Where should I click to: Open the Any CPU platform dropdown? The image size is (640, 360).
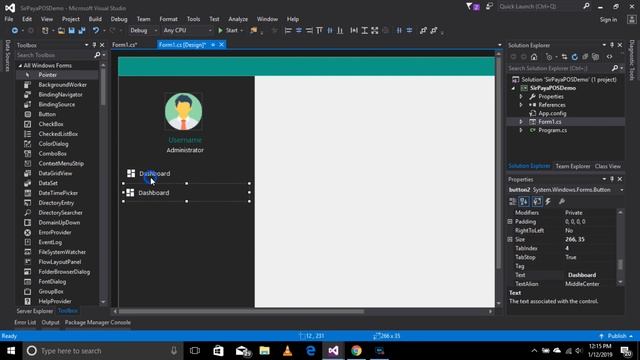187,31
